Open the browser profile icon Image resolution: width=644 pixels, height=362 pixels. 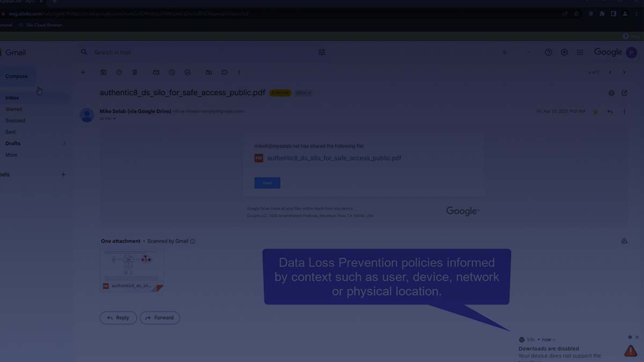[625, 14]
